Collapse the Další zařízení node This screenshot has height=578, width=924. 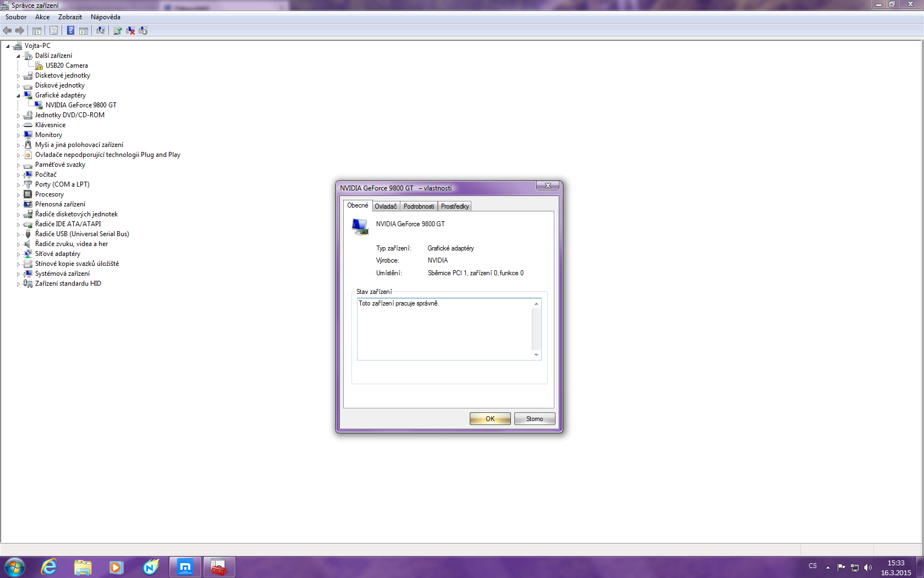coord(18,56)
